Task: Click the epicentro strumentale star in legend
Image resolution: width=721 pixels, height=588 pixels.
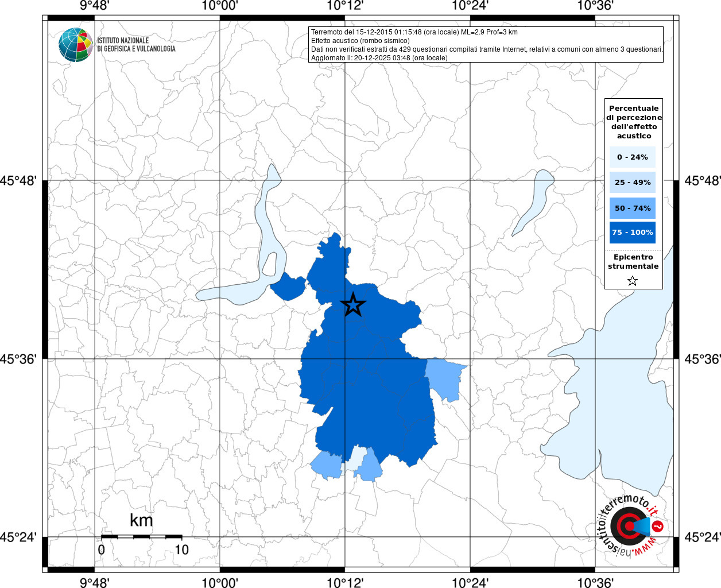Action: tap(633, 281)
